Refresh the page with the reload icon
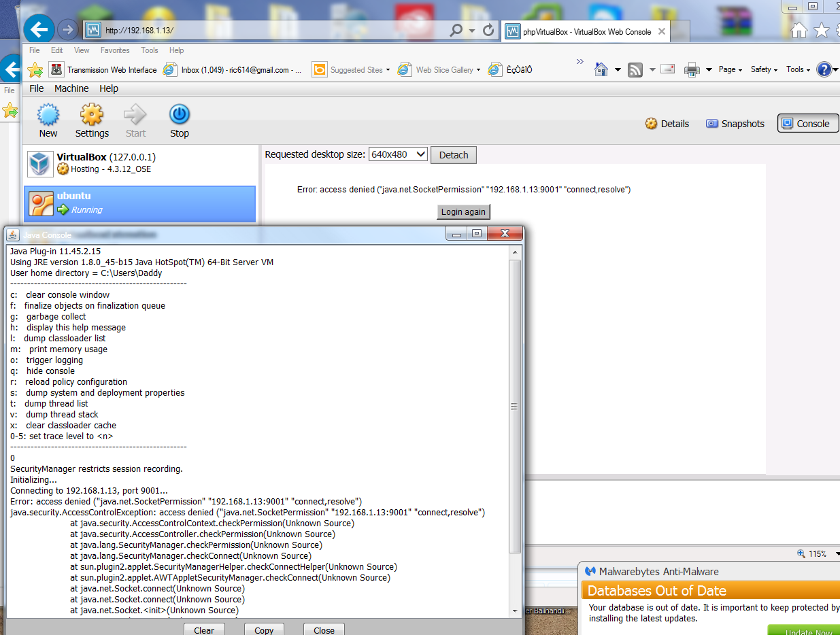840x635 pixels. click(x=488, y=30)
